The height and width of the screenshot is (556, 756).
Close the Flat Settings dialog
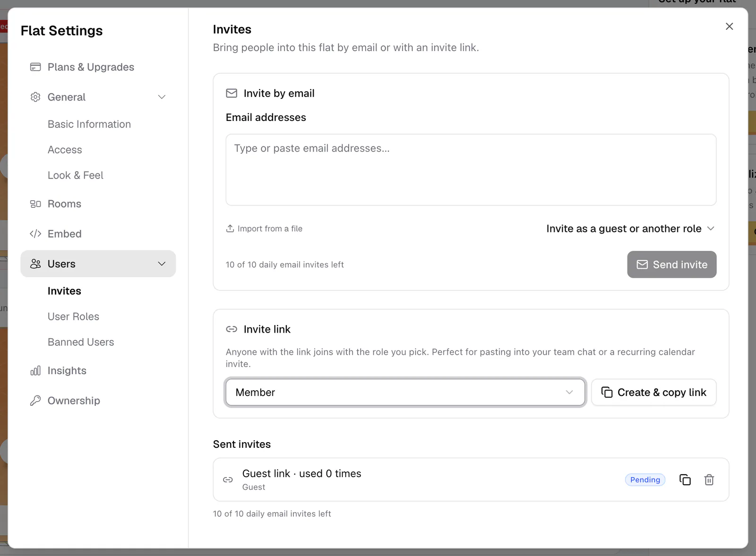[x=730, y=26]
